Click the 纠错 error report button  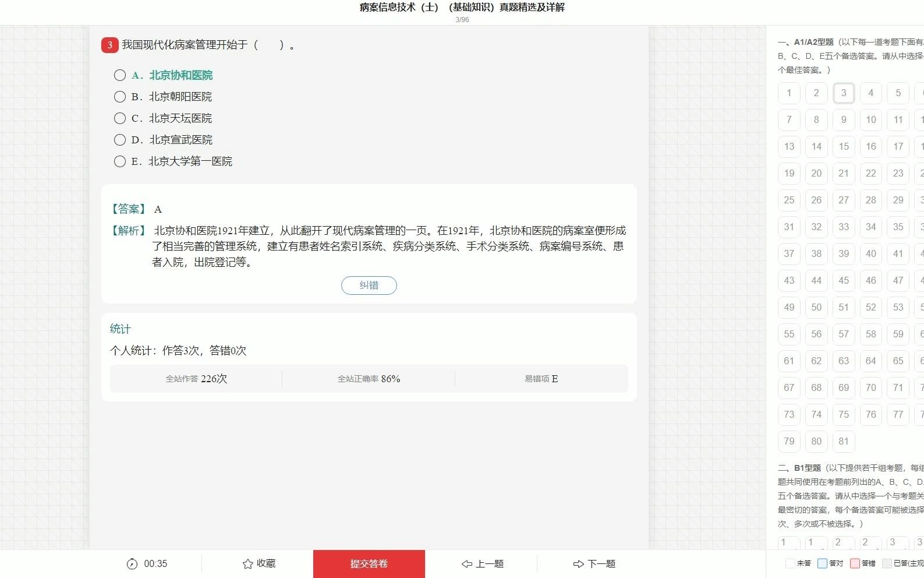(369, 286)
